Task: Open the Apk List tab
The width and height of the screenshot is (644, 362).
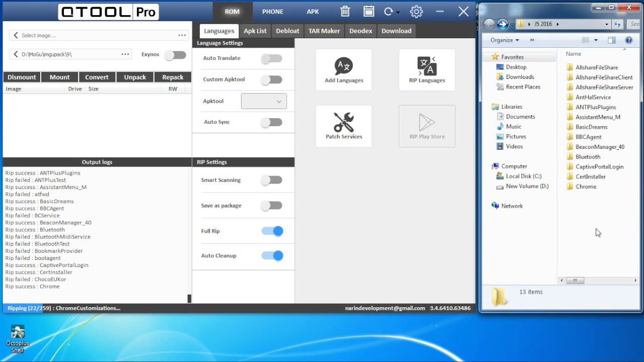Action: point(255,31)
